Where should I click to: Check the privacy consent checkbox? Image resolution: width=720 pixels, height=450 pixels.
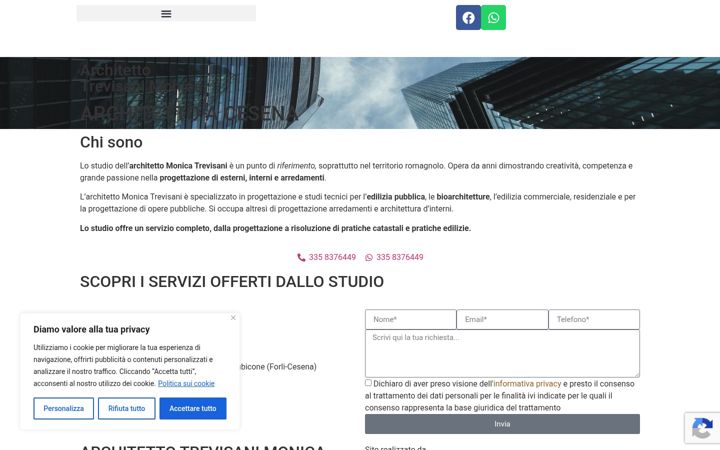coord(368,382)
